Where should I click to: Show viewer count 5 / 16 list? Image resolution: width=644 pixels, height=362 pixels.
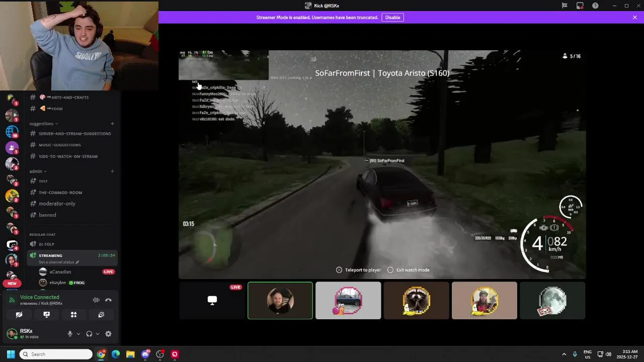pyautogui.click(x=572, y=56)
